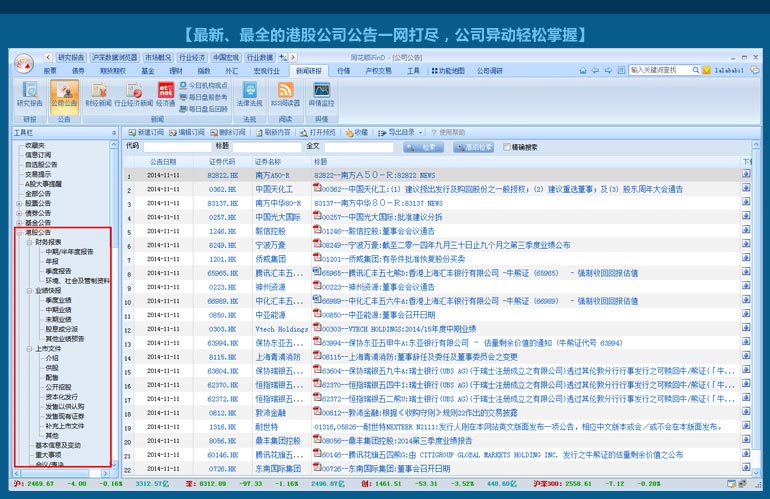Screen dimensions: 770x499
Task: Click the home icon near the search box
Action: click(x=583, y=71)
